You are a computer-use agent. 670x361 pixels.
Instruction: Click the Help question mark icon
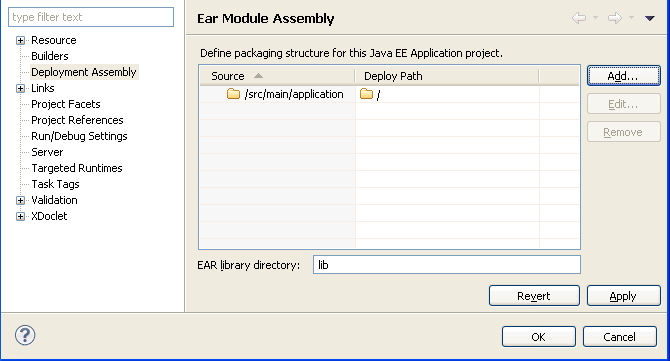point(25,335)
